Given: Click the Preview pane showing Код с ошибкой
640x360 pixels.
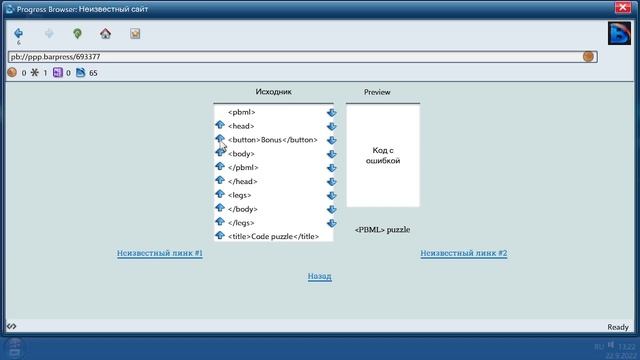Looking at the screenshot, I should 383,156.
